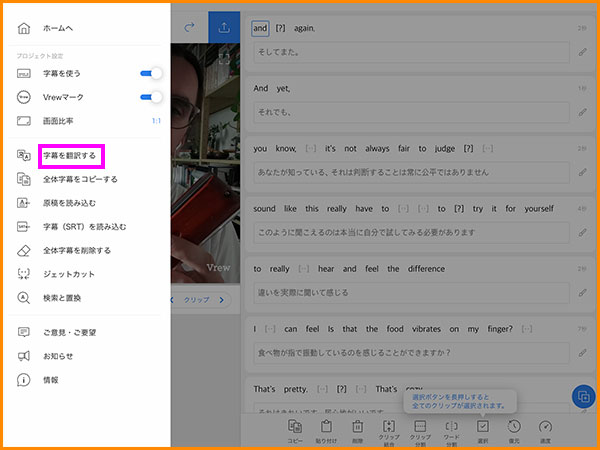
Task: Click the 検索と置換 magnifier icon
Action: 24,298
